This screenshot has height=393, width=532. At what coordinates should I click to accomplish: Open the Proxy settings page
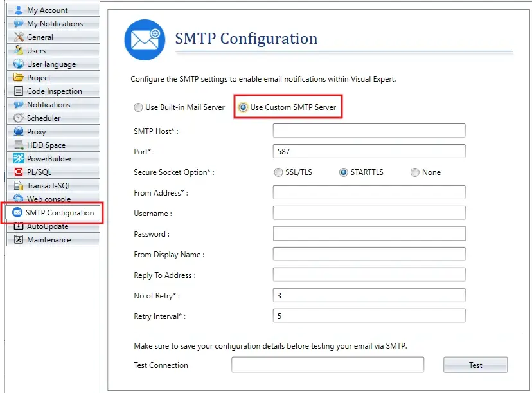tap(53, 131)
